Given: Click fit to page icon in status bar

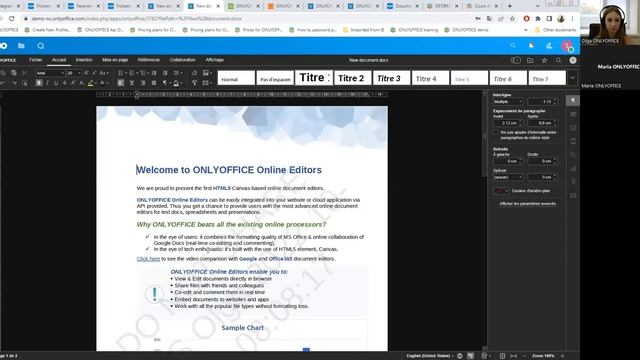Looking at the screenshot, I should tap(502, 356).
